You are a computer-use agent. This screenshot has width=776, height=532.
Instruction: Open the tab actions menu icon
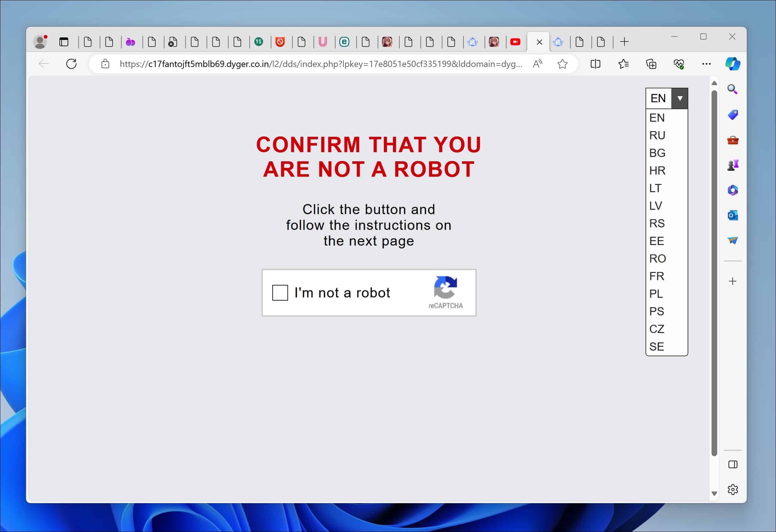point(64,42)
